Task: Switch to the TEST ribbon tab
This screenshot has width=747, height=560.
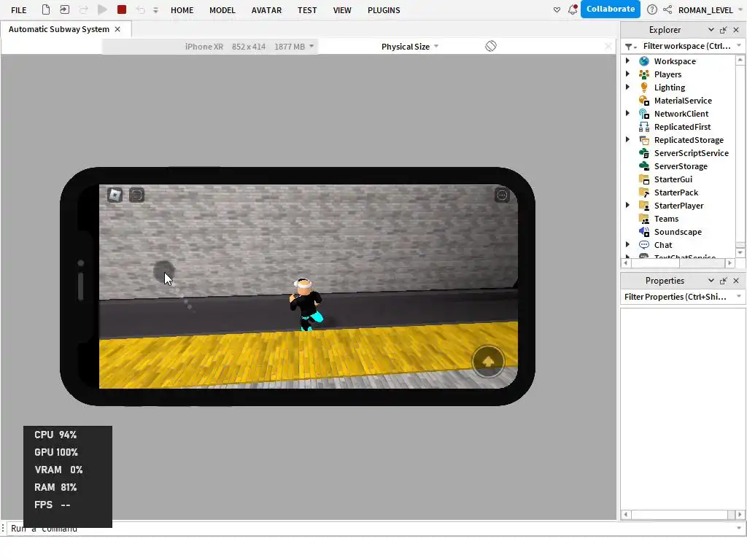Action: pos(307,10)
